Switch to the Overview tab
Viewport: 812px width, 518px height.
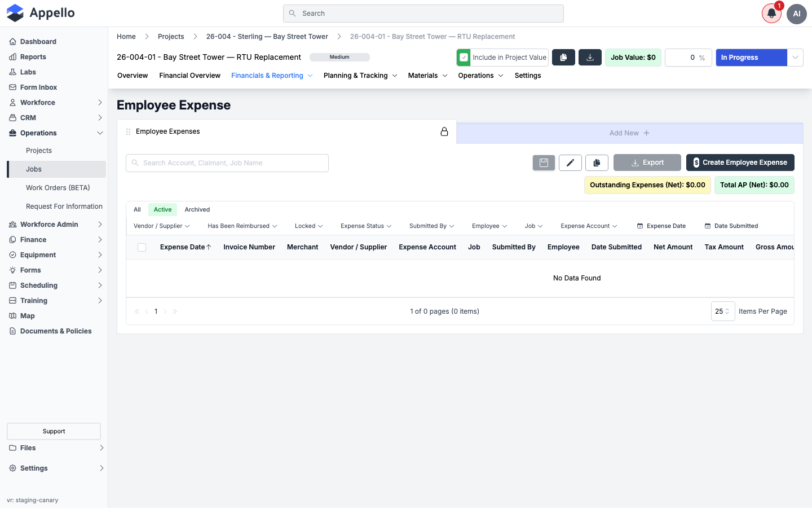[133, 76]
